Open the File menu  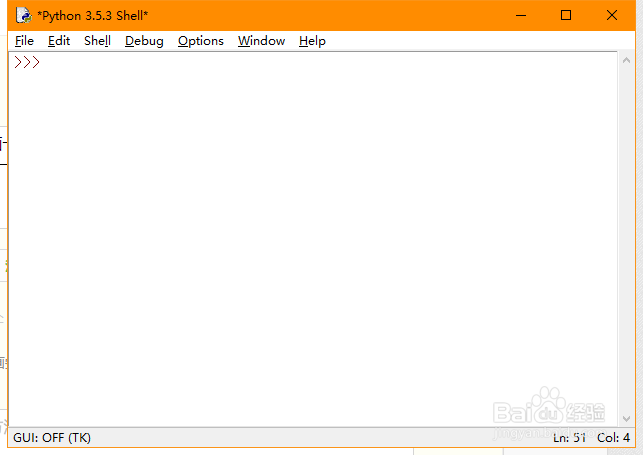24,41
